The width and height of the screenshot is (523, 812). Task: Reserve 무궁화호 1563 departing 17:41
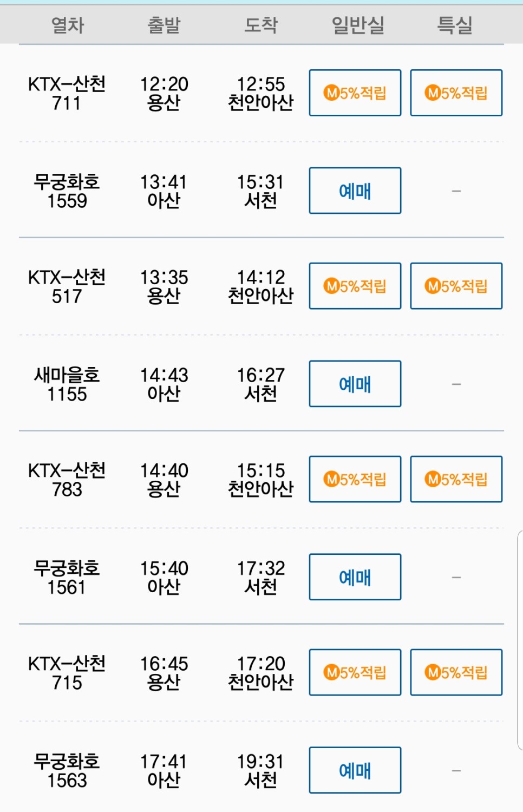point(355,770)
